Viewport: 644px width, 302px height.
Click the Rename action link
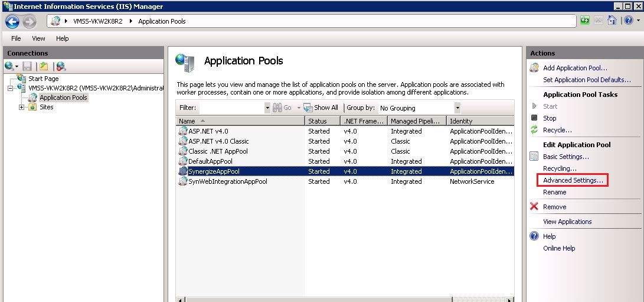point(554,192)
